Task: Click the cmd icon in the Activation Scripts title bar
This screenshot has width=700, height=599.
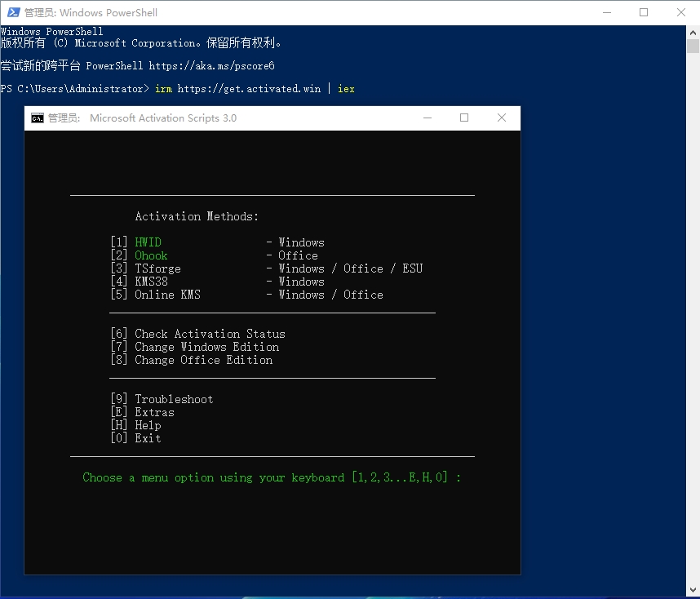Action: [37, 118]
